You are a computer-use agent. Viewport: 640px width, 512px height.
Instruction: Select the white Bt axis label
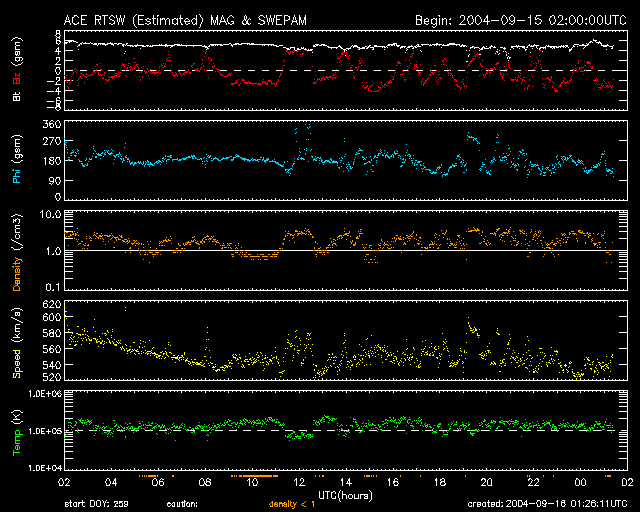tap(17, 96)
